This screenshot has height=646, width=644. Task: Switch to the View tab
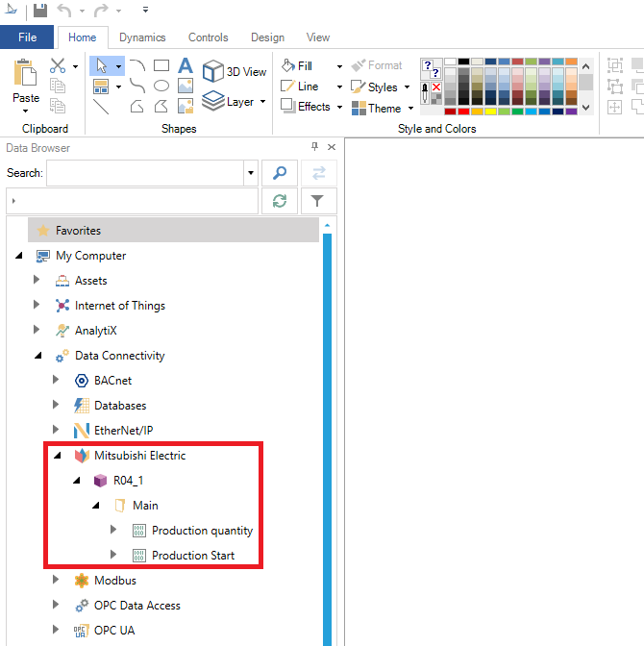[x=317, y=37]
